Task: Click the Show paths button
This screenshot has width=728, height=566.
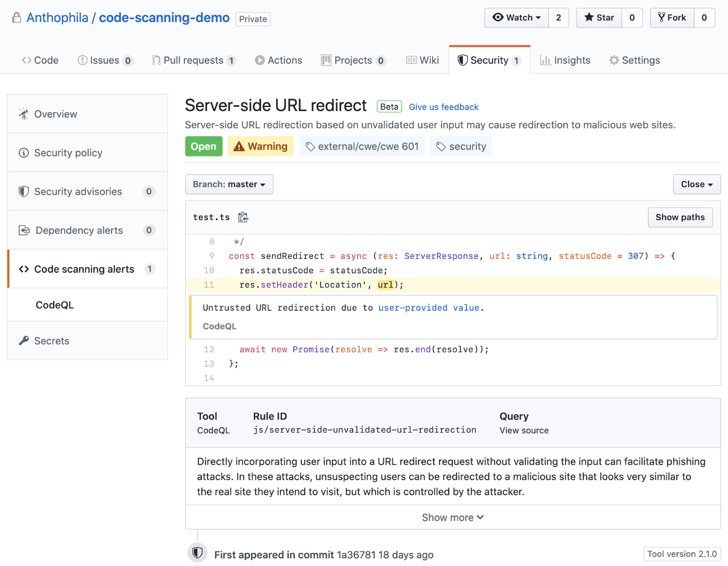Action: click(680, 217)
